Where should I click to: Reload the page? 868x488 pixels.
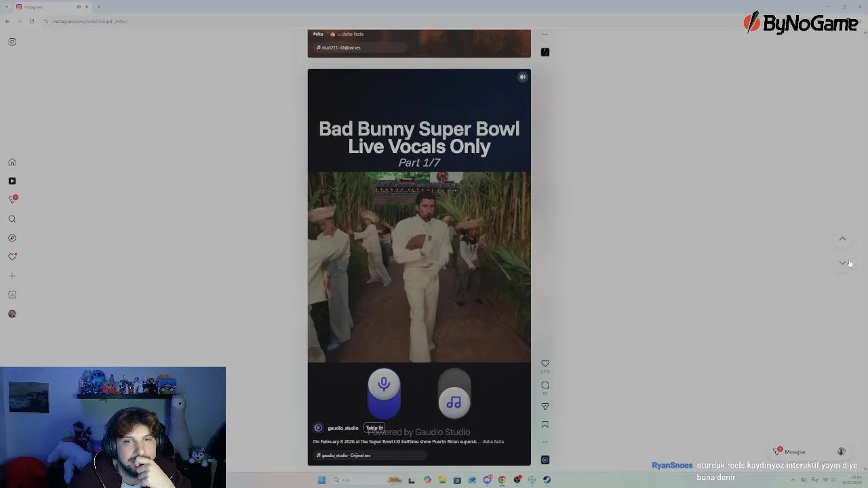pos(32,21)
